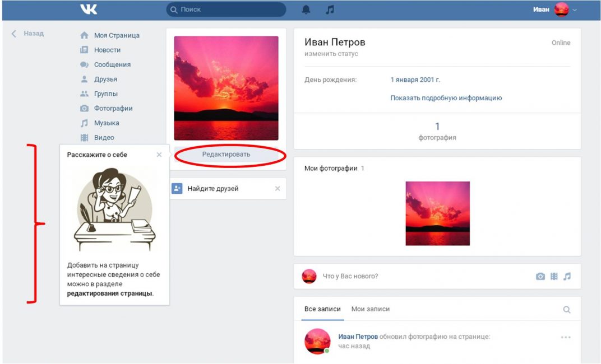
Task: Search wall posts with magnifier icon
Action: click(566, 310)
